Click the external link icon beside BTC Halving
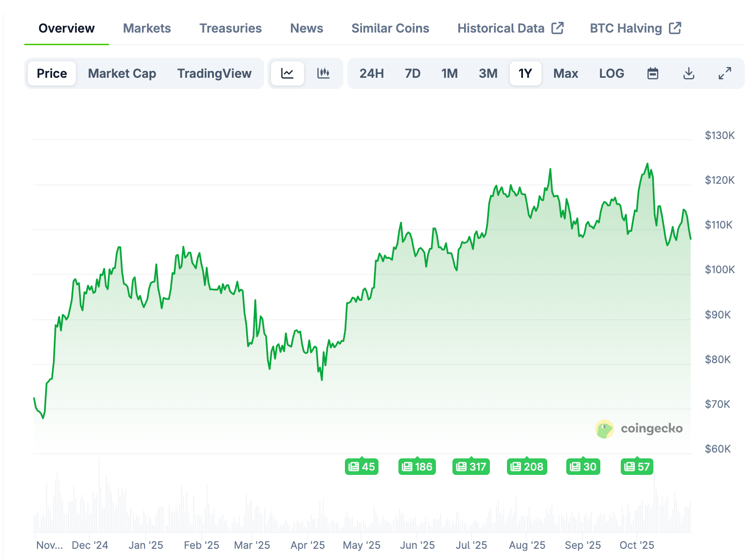This screenshot has width=756, height=559. [x=675, y=28]
